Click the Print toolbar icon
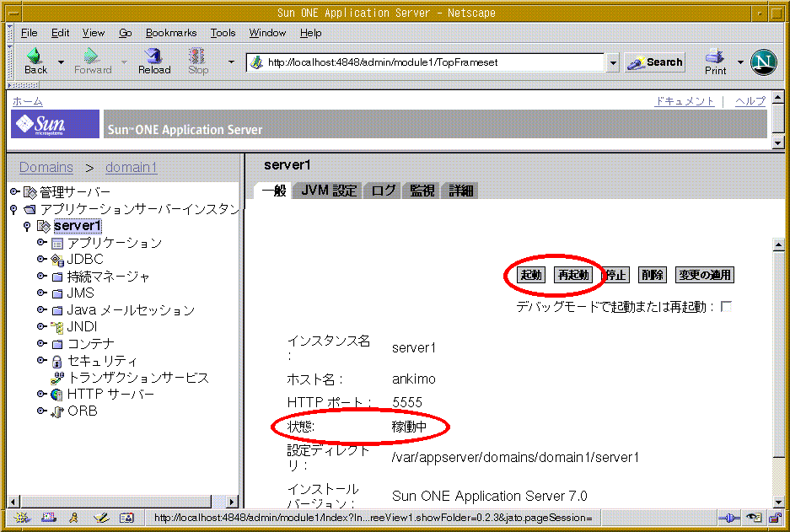The width and height of the screenshot is (790, 532). point(714,56)
